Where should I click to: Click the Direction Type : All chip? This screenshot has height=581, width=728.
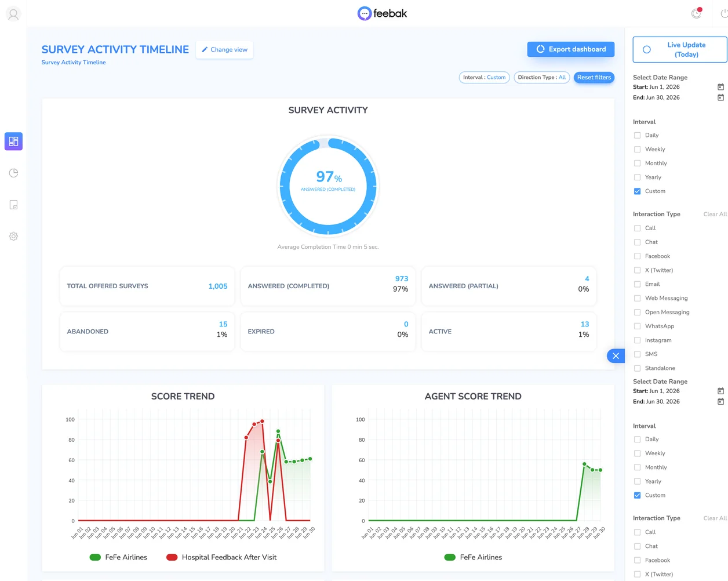pos(541,77)
